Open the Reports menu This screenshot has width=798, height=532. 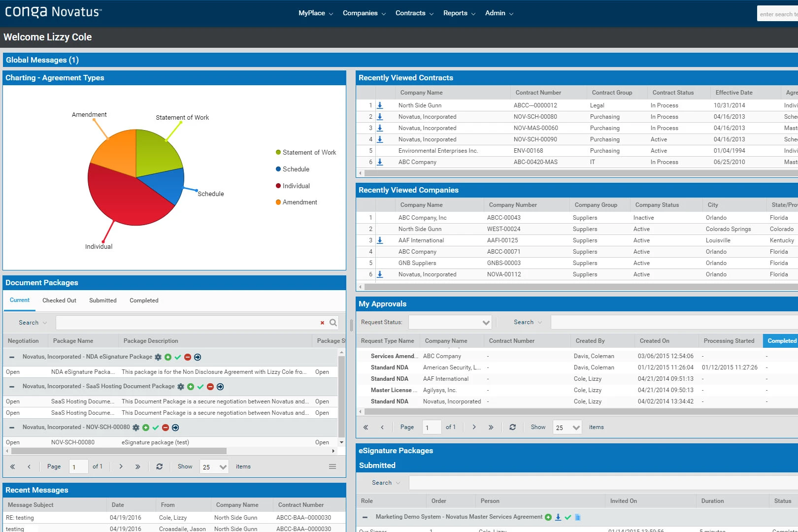pyautogui.click(x=455, y=13)
